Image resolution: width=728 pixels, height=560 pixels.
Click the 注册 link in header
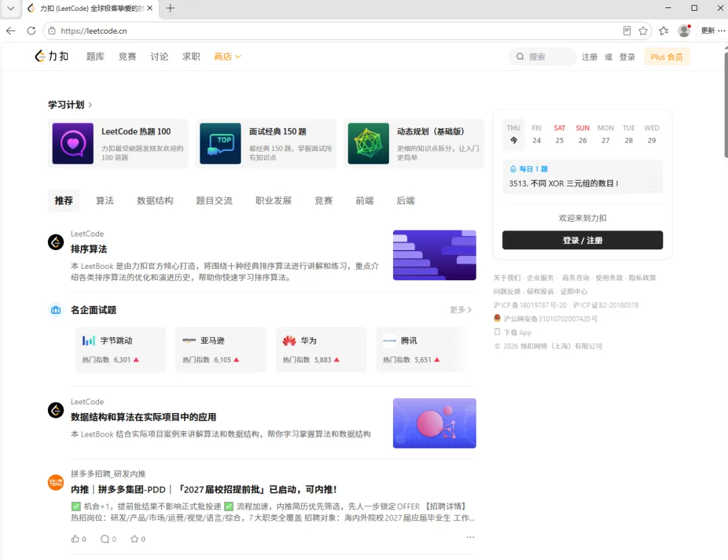(x=590, y=57)
